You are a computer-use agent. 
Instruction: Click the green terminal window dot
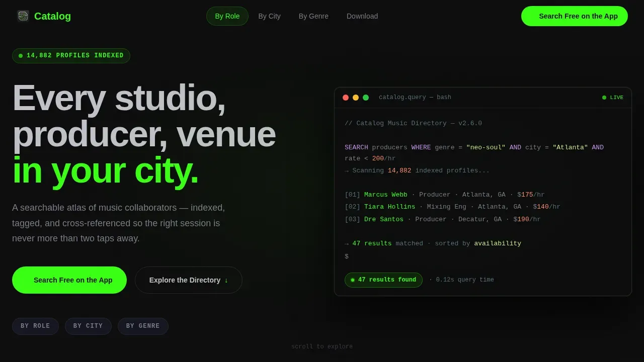tap(366, 98)
